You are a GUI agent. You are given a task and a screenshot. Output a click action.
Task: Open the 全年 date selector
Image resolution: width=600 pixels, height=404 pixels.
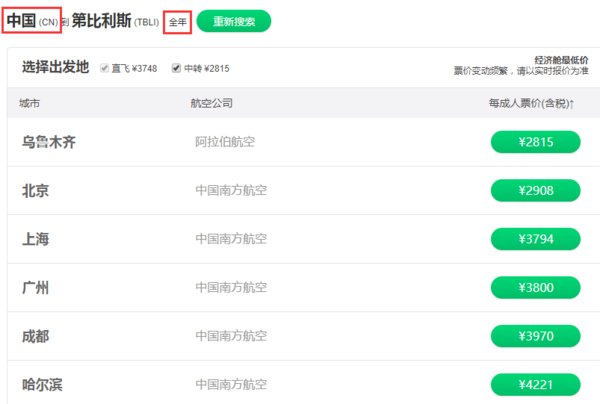coord(178,21)
